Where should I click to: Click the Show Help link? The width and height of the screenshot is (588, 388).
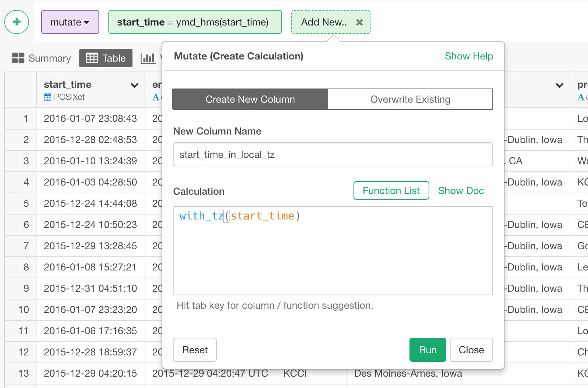pos(469,56)
